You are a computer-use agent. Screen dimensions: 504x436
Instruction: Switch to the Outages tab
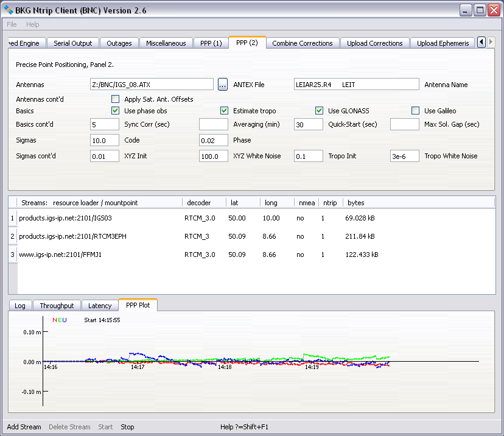tap(119, 43)
